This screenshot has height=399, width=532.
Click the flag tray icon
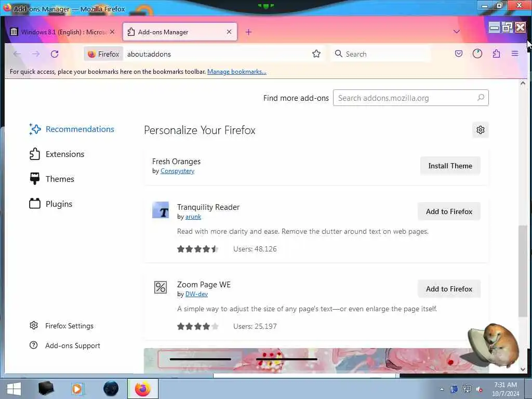coord(454,389)
